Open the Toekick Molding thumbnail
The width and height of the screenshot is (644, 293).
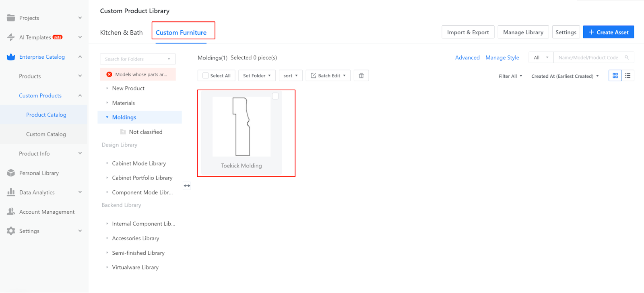coord(242,127)
